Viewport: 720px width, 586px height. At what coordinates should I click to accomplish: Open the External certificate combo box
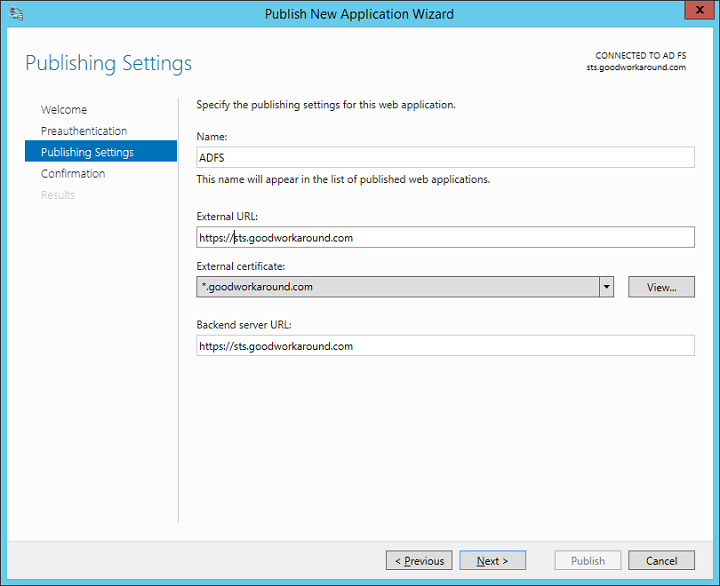point(398,287)
